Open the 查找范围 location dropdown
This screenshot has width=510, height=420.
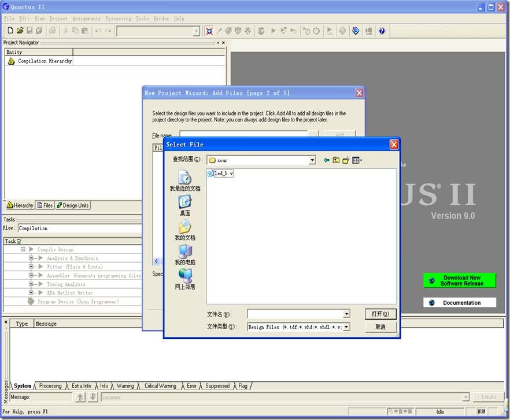click(x=312, y=160)
